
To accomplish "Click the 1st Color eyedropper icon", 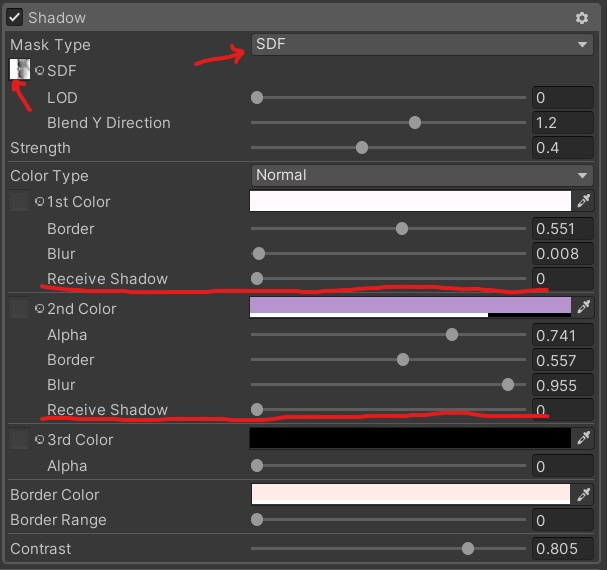I will [584, 201].
